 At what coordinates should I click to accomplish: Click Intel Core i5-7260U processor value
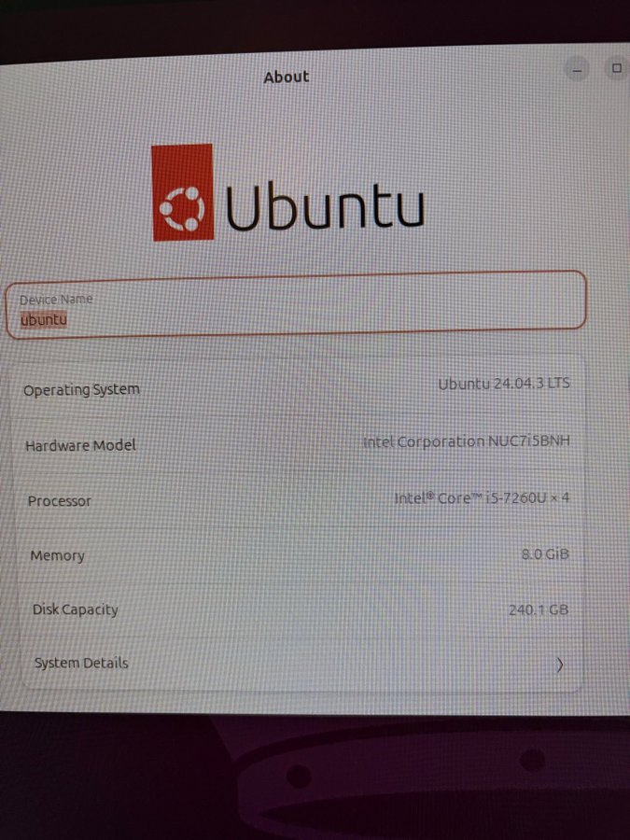click(482, 498)
